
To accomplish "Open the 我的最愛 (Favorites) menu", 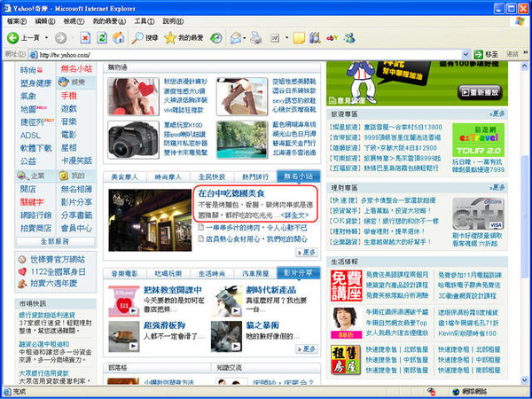I will click(109, 21).
